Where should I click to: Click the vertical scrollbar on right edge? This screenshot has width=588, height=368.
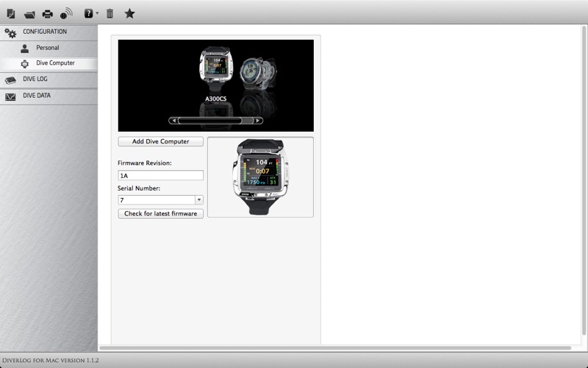584,180
